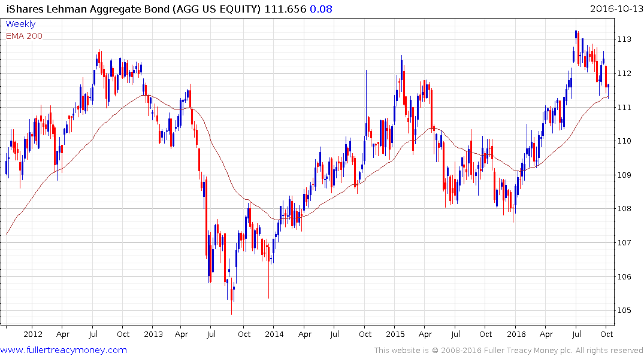Click the last price value 111.656
The width and height of the screenshot is (644, 359).
point(285,9)
